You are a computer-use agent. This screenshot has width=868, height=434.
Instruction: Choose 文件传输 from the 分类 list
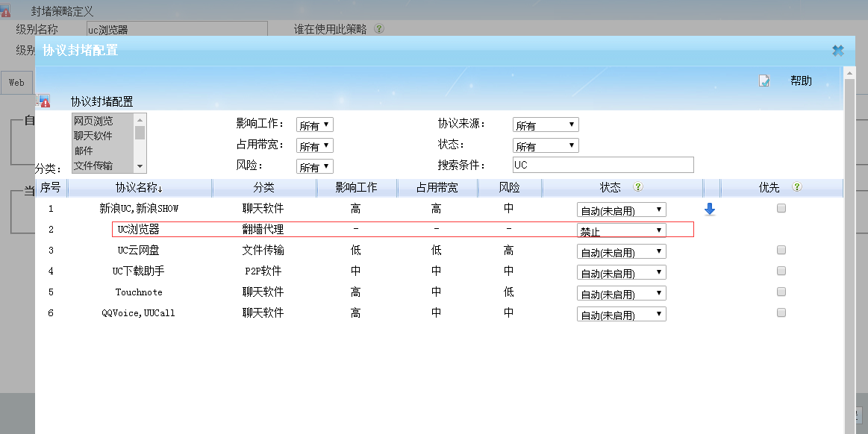coord(93,166)
